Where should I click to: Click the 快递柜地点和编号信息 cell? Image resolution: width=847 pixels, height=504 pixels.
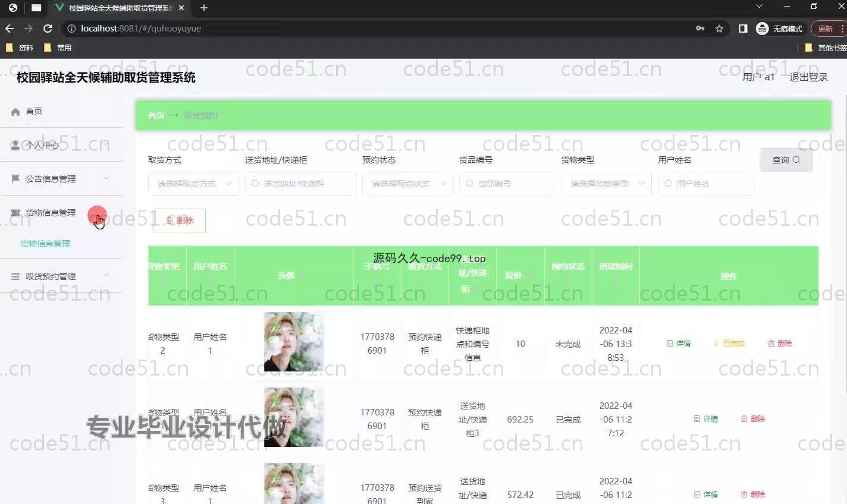[473, 344]
